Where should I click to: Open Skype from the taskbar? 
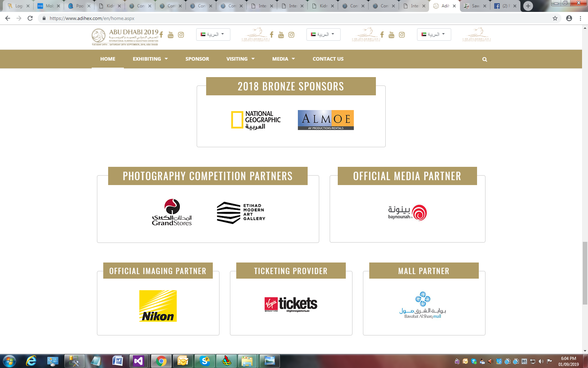point(205,361)
